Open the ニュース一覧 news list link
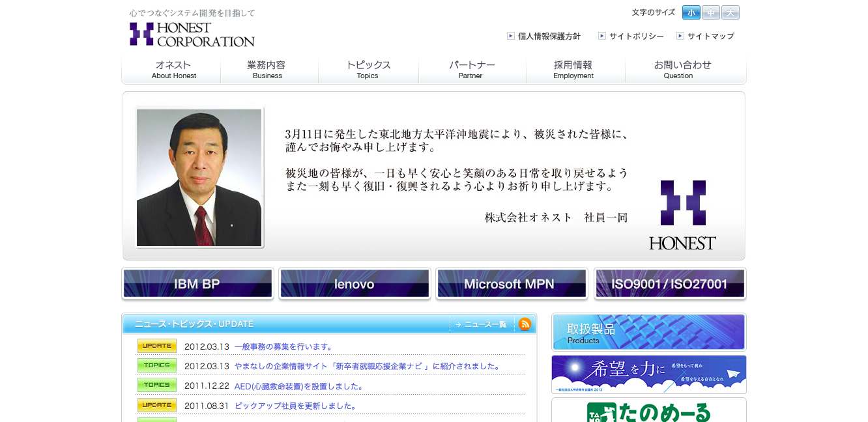868x422 pixels. pyautogui.click(x=481, y=324)
